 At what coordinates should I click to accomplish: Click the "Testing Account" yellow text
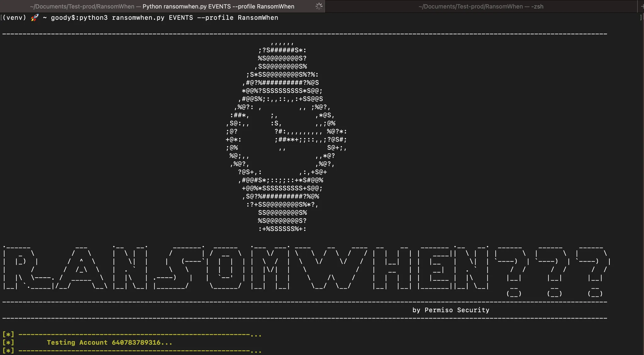(77, 342)
